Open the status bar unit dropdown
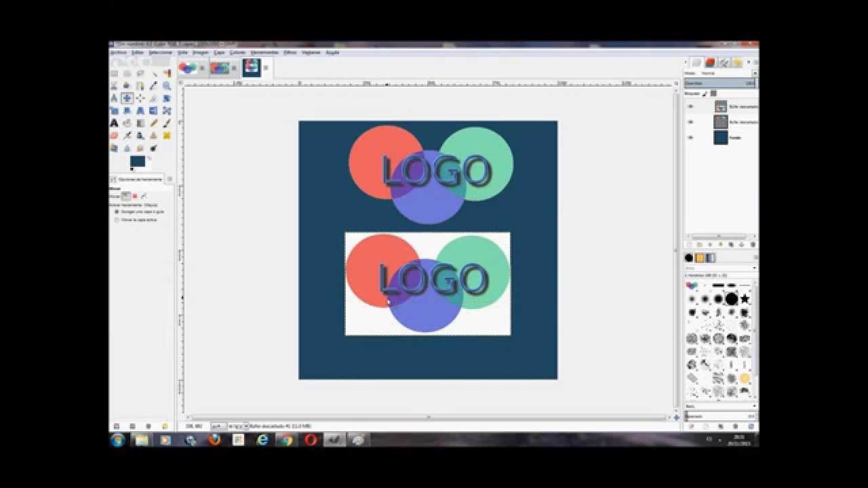868x488 pixels. (219, 426)
